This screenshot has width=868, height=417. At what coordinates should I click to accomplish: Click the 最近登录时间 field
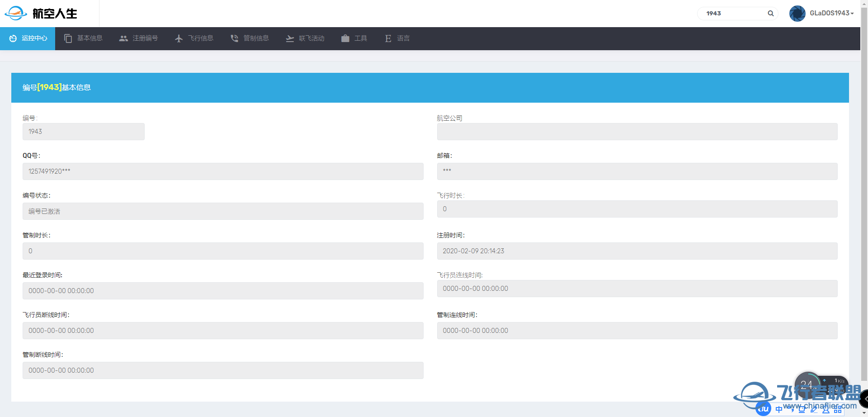pyautogui.click(x=223, y=291)
